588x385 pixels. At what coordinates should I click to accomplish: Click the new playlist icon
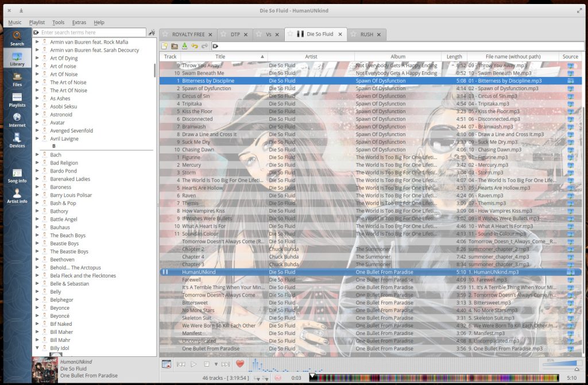tap(165, 46)
